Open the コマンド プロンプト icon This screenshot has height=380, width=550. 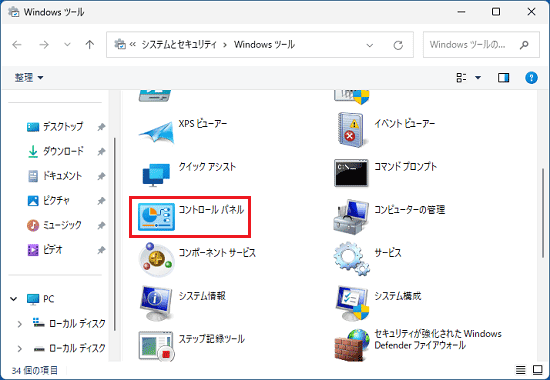pyautogui.click(x=351, y=173)
